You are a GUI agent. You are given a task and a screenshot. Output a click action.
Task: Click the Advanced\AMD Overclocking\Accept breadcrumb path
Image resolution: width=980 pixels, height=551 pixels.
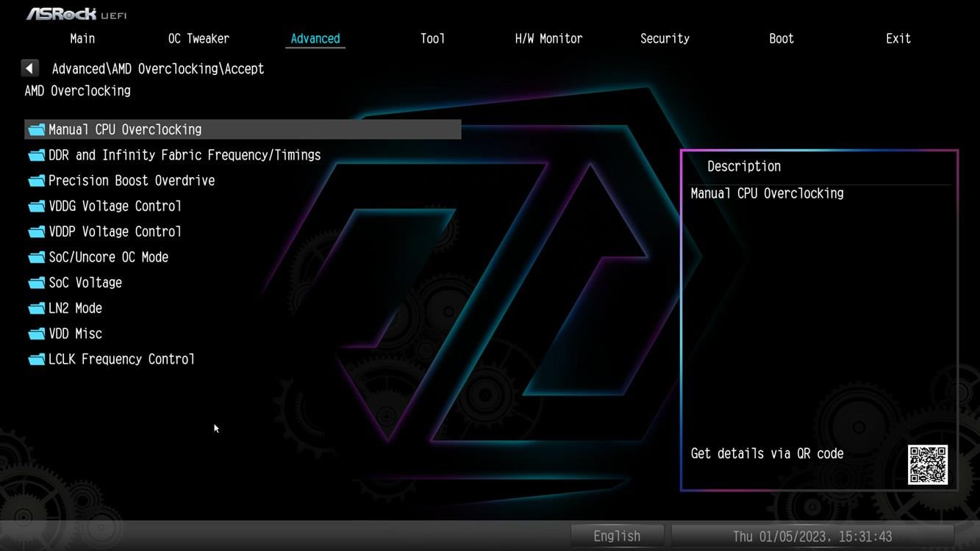[158, 68]
